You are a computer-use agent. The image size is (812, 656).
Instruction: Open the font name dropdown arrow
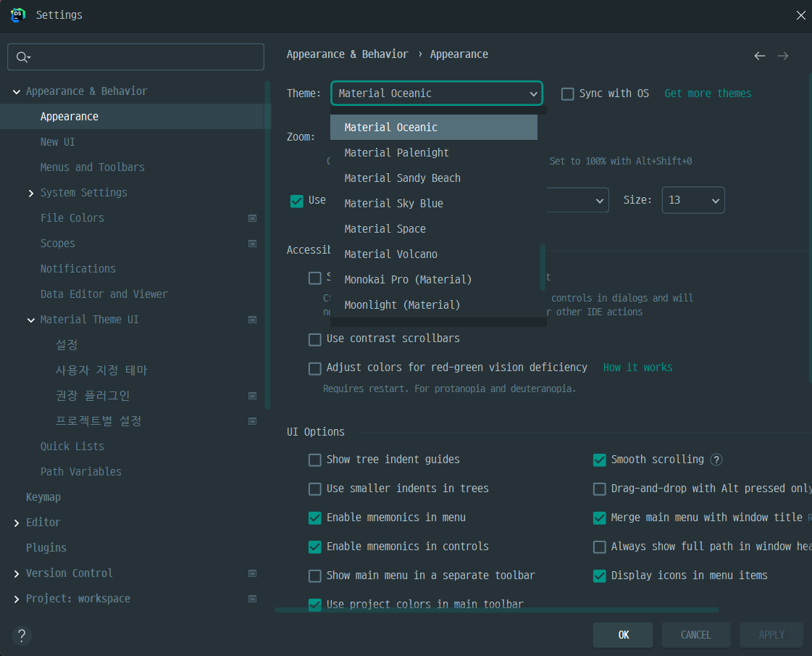tap(599, 201)
